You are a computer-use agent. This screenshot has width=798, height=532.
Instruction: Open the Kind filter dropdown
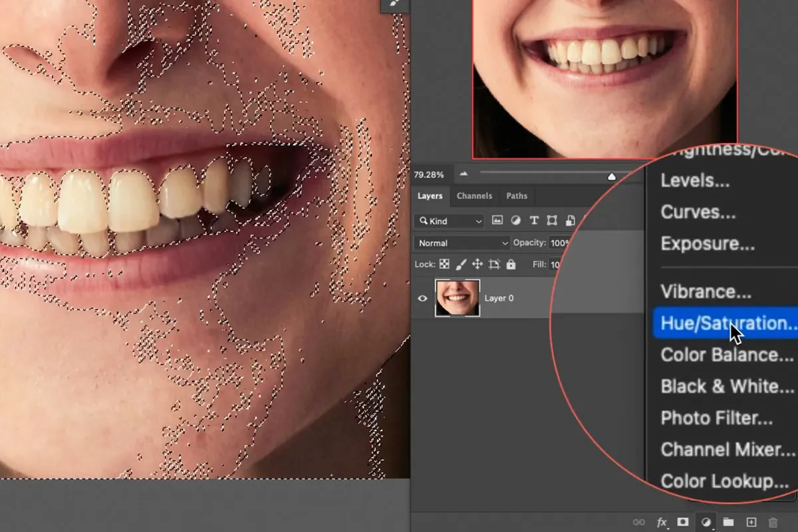click(x=449, y=220)
